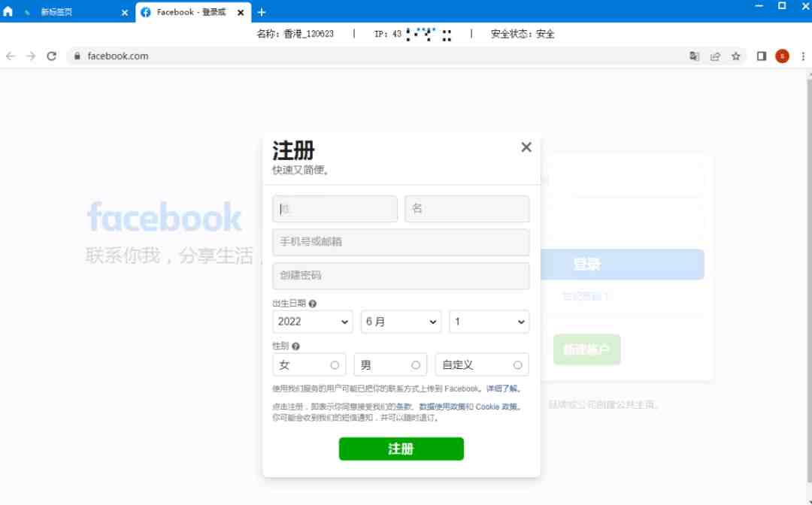Close the sign-up dialog
Image resolution: width=812 pixels, height=505 pixels.
pos(526,147)
